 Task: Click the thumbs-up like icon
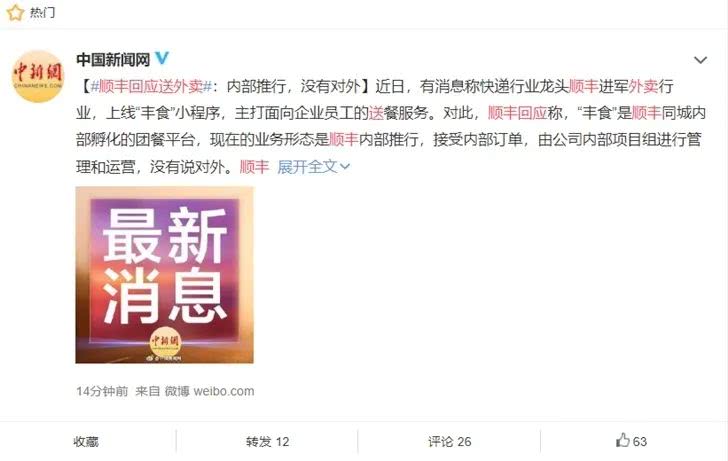click(622, 440)
